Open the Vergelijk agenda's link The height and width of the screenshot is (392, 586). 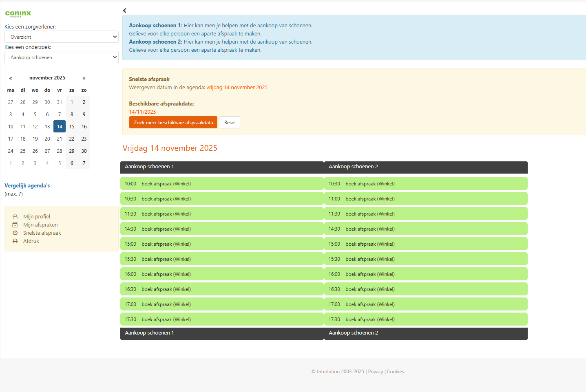coord(27,186)
